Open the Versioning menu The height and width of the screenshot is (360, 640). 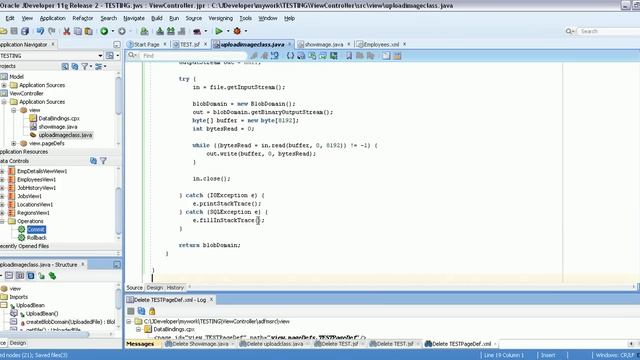220,18
